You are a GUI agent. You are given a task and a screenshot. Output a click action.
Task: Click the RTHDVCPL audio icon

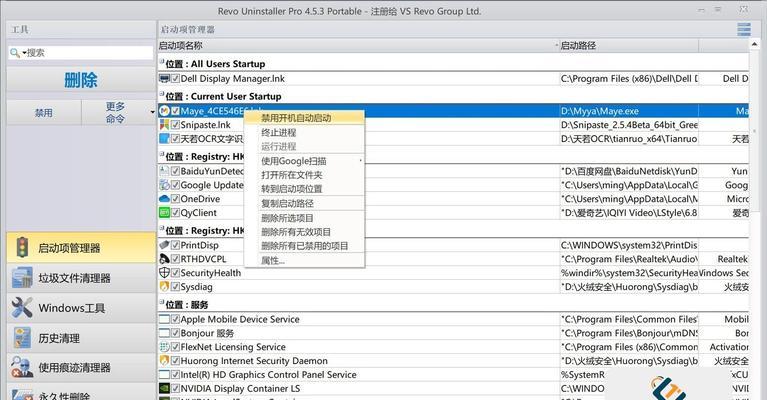point(164,259)
